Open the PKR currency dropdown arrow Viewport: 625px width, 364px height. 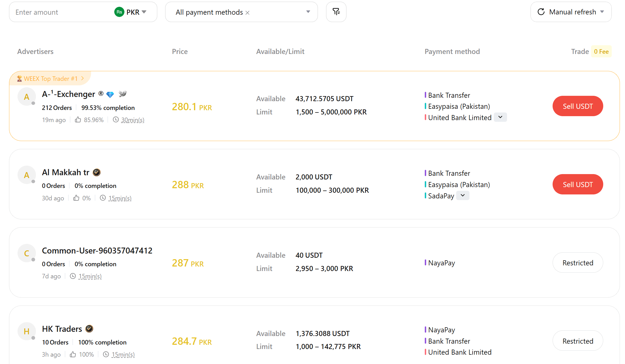144,12
